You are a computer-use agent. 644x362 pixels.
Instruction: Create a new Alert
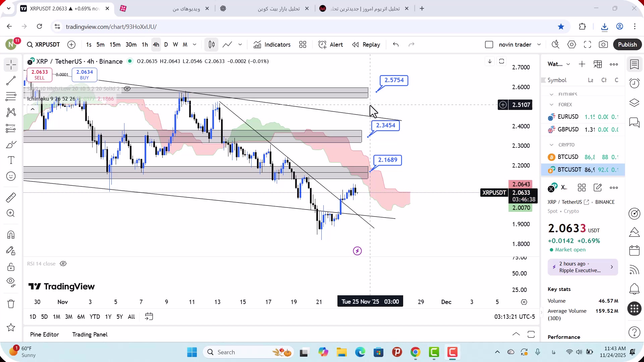(331, 45)
